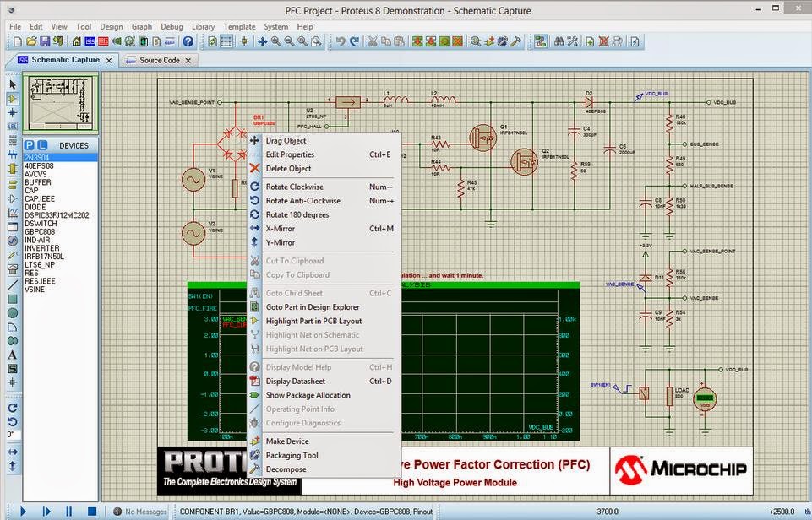The image size is (812, 520).
Task: Toggle the grid display on the toolbar
Action: [226, 40]
